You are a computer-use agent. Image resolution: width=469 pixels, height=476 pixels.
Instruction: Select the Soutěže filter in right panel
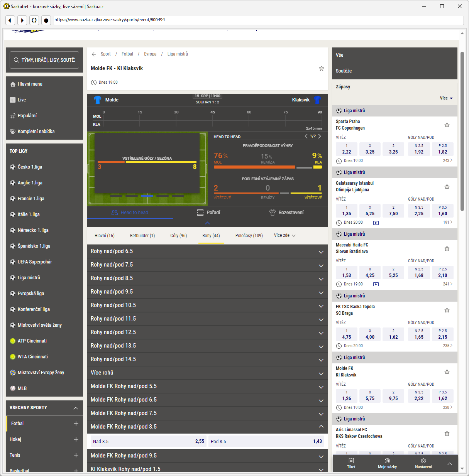(344, 71)
